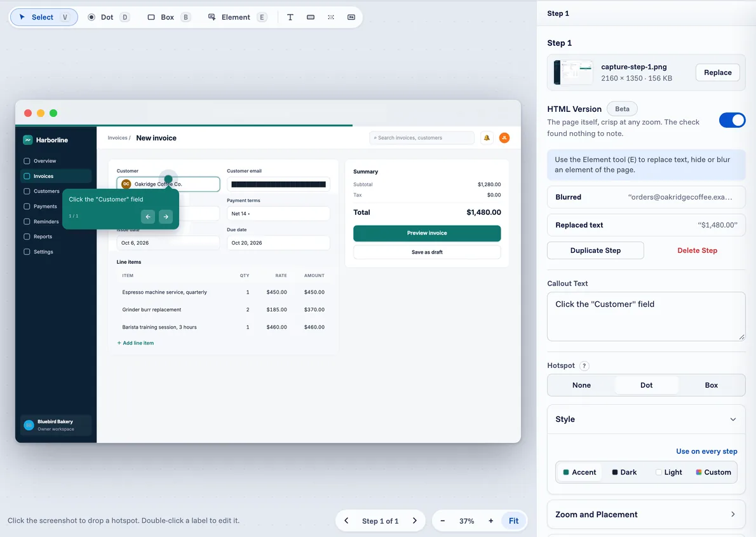756x537 pixels.
Task: Open Overview in the Harborline sidebar
Action: coord(56,161)
